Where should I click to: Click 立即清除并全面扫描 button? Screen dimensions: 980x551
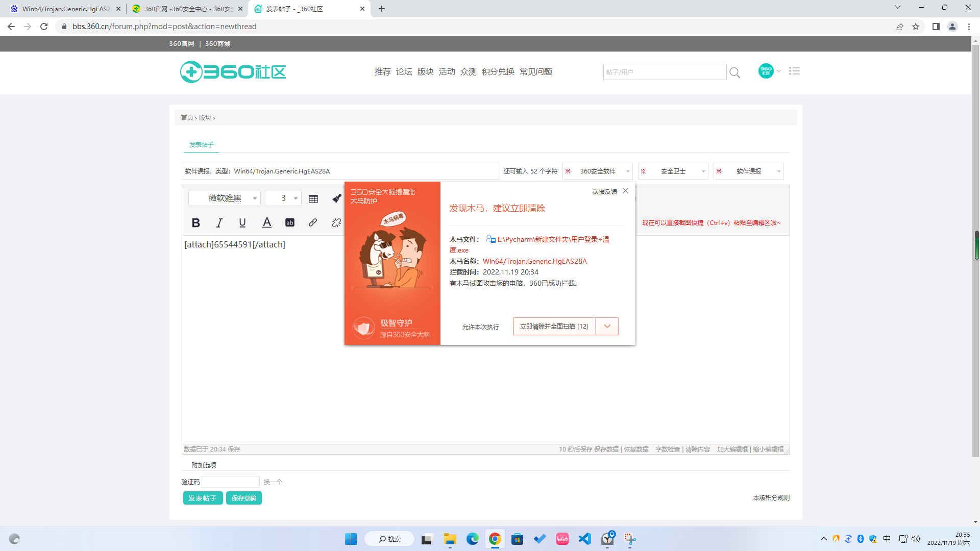554,327
